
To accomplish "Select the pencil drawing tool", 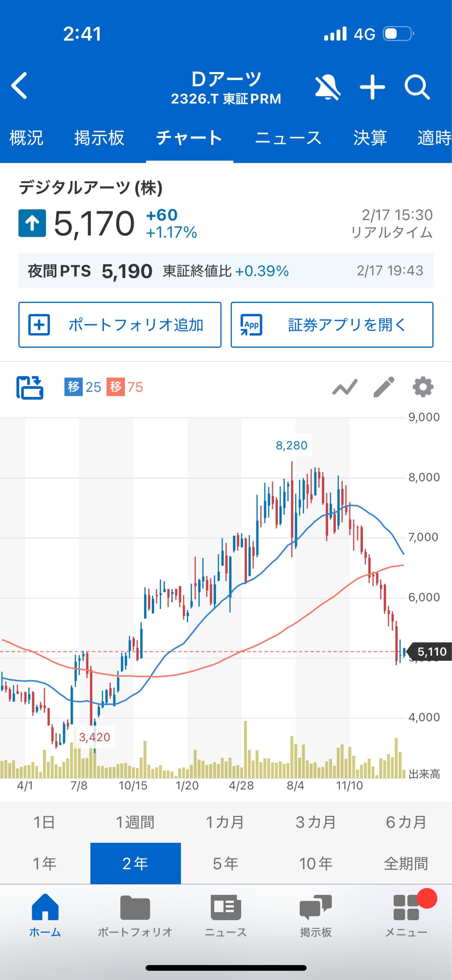I will (384, 387).
